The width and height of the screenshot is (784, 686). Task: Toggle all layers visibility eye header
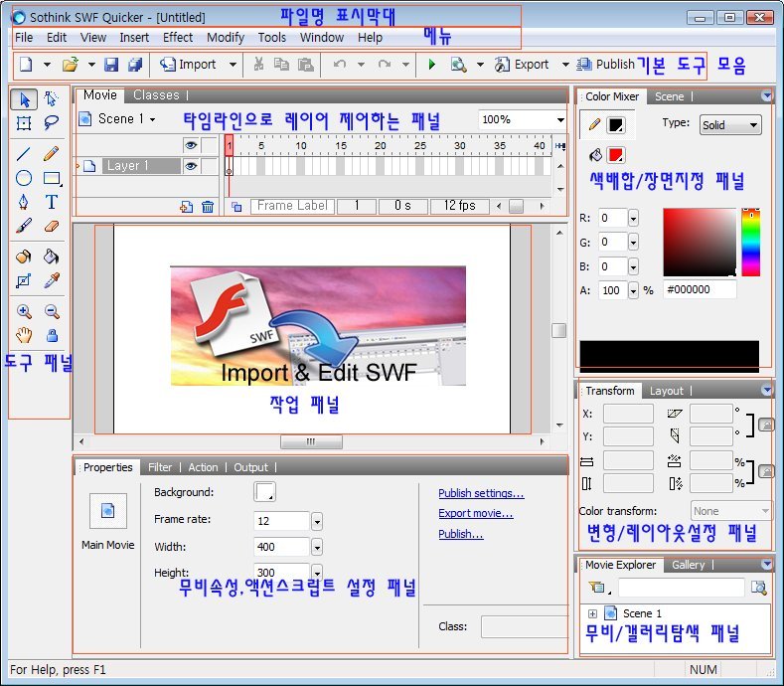pos(191,145)
